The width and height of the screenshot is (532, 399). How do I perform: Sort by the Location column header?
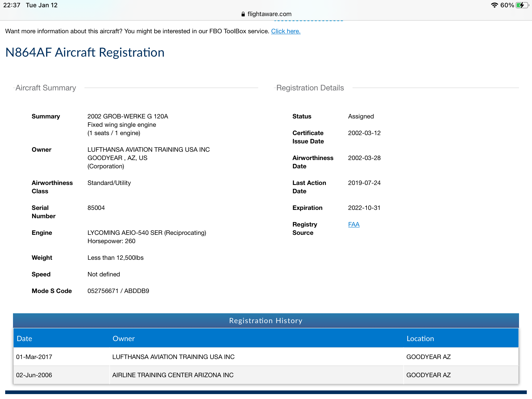[420, 338]
